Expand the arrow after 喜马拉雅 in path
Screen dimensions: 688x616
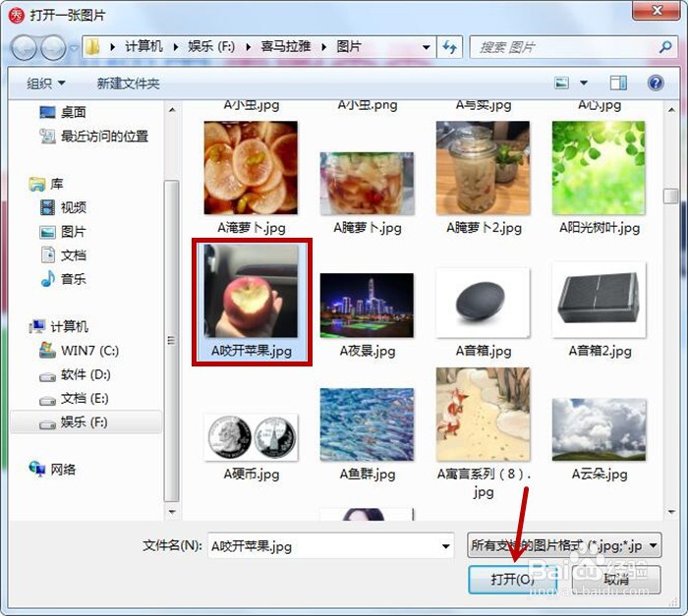[x=323, y=47]
